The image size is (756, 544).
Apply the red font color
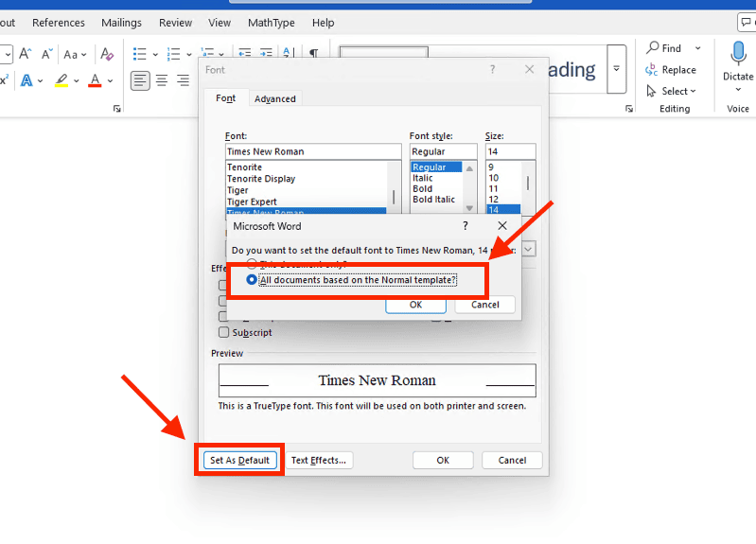point(95,80)
